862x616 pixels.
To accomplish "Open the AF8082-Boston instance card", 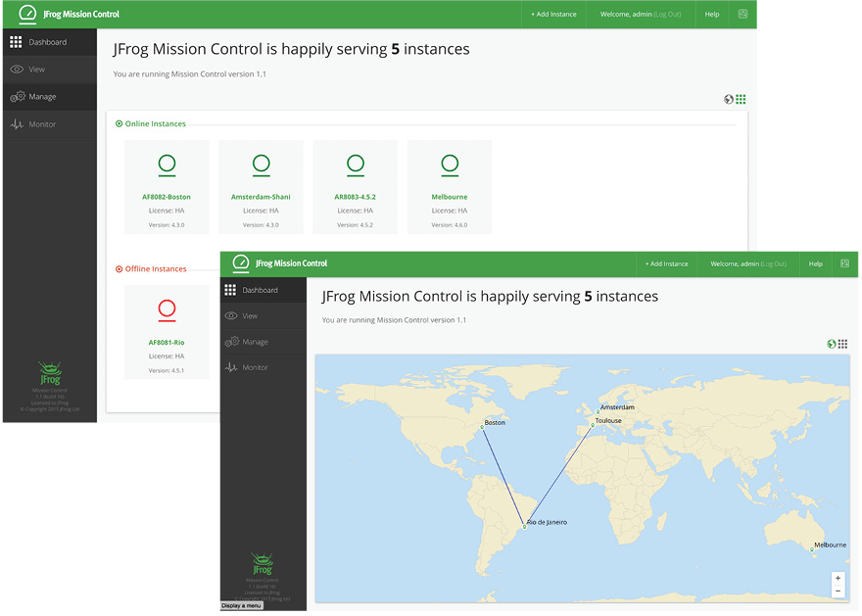I will tap(167, 187).
